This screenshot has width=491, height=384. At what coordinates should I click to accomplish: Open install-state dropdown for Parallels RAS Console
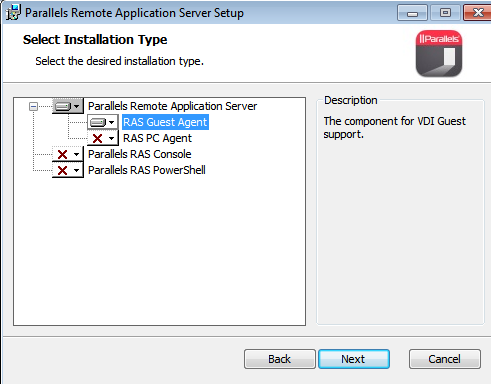coord(68,154)
